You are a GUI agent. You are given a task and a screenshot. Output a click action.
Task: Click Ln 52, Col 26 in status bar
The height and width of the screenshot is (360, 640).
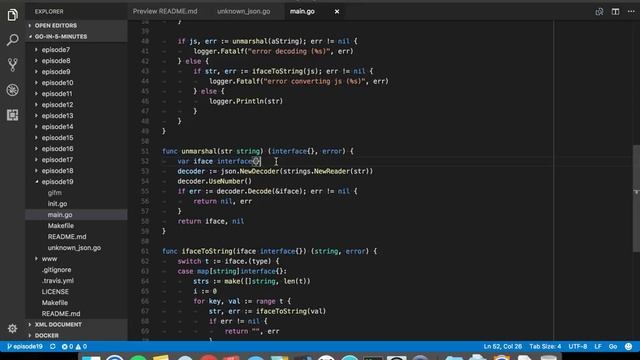coord(503,347)
